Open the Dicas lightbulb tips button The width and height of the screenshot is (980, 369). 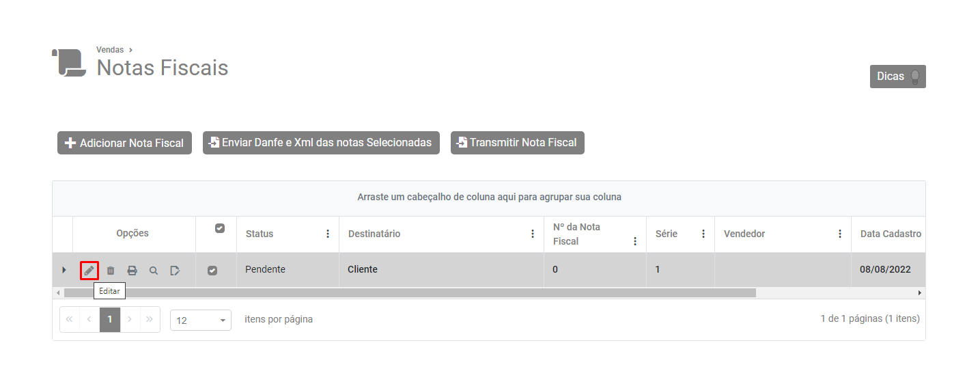coord(897,77)
